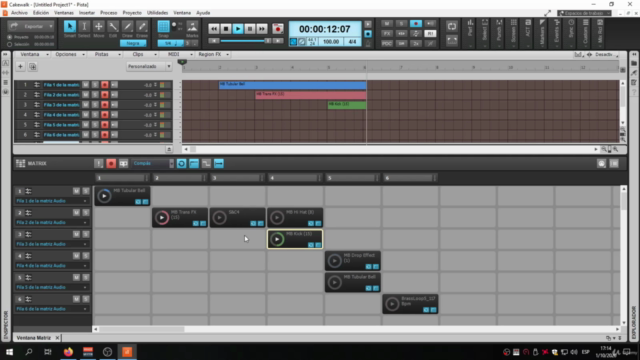This screenshot has width=640, height=360.
Task: Pause playback in transport
Action: [250, 29]
